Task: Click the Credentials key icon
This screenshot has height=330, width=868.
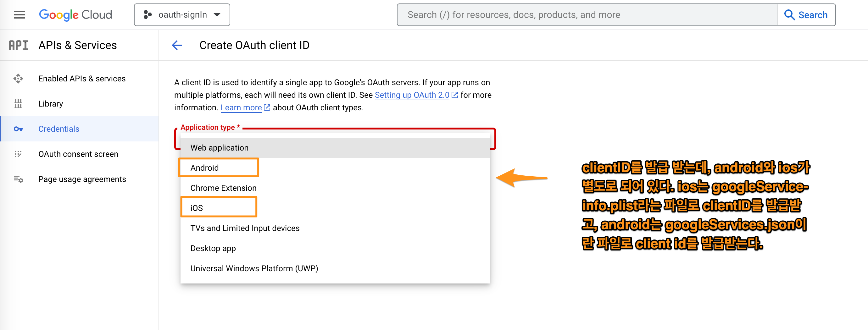Action: [18, 129]
